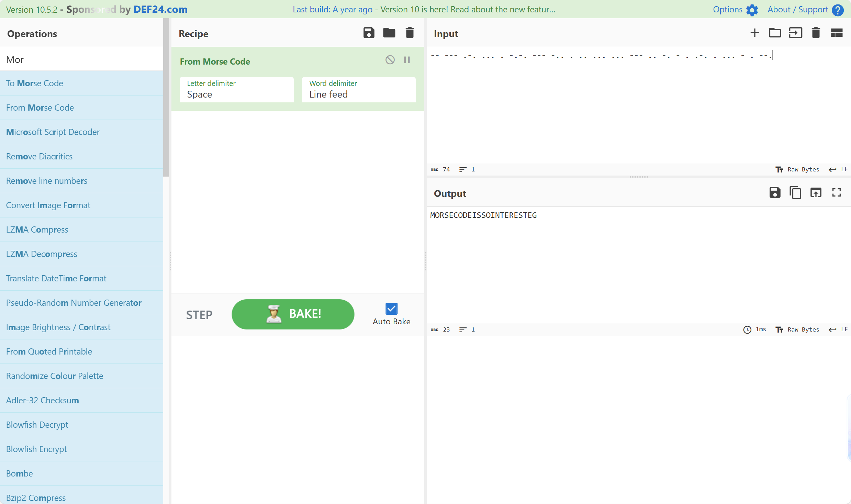Reset the input pane layout icon
851x504 pixels.
click(836, 33)
